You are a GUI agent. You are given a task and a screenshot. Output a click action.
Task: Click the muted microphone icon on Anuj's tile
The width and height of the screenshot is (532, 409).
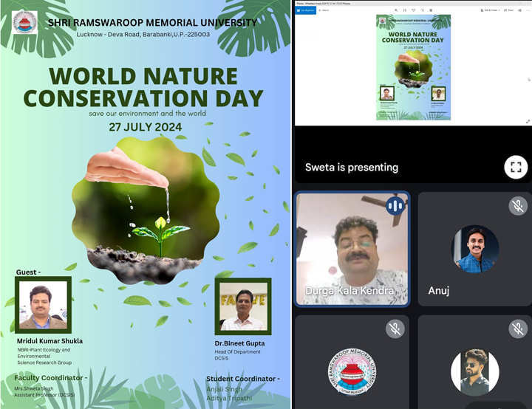[518, 206]
